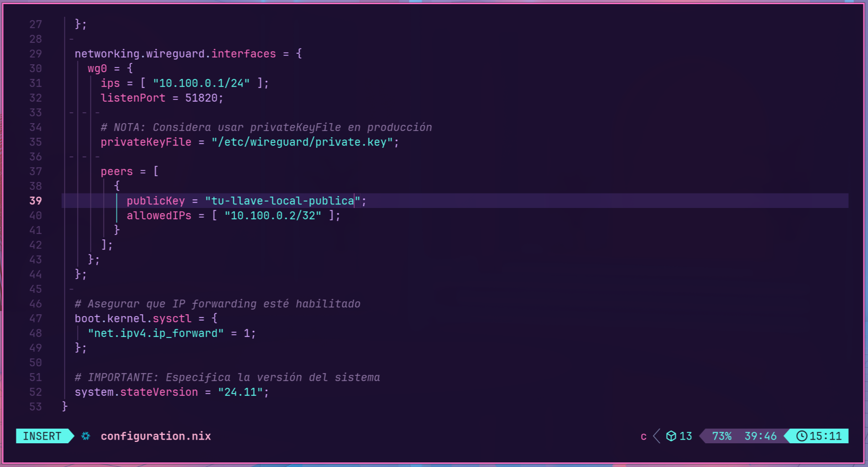The width and height of the screenshot is (868, 467).
Task: Select the privateKeyFile path string
Action: (307, 142)
